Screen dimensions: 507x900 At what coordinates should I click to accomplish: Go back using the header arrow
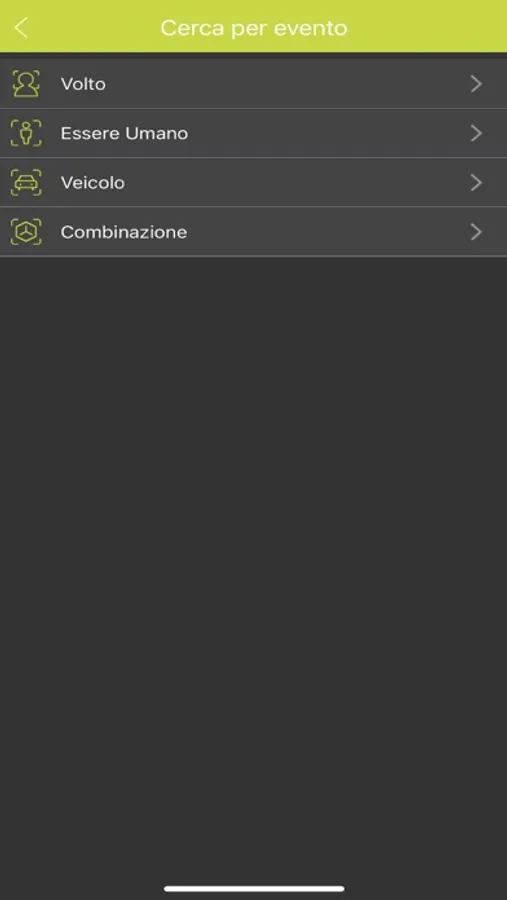pyautogui.click(x=21, y=28)
